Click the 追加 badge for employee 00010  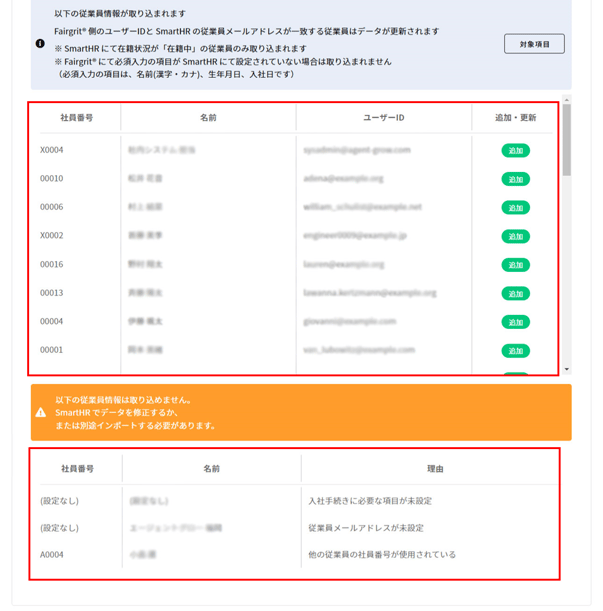[x=515, y=180]
